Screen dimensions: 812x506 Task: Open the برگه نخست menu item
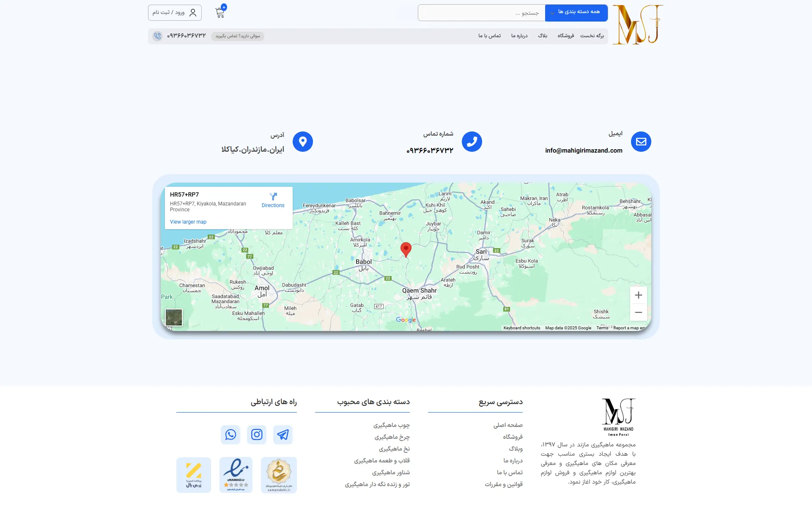point(592,36)
